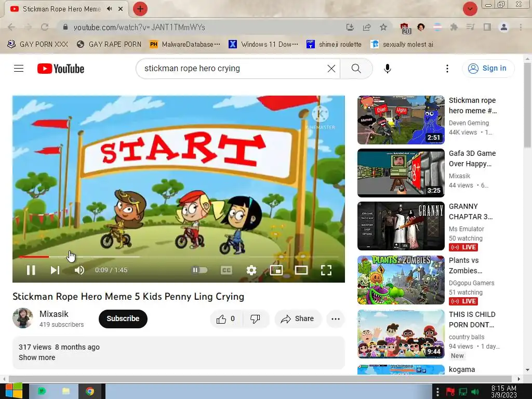
Task: Open the Windows Start button
Action: coord(14,391)
